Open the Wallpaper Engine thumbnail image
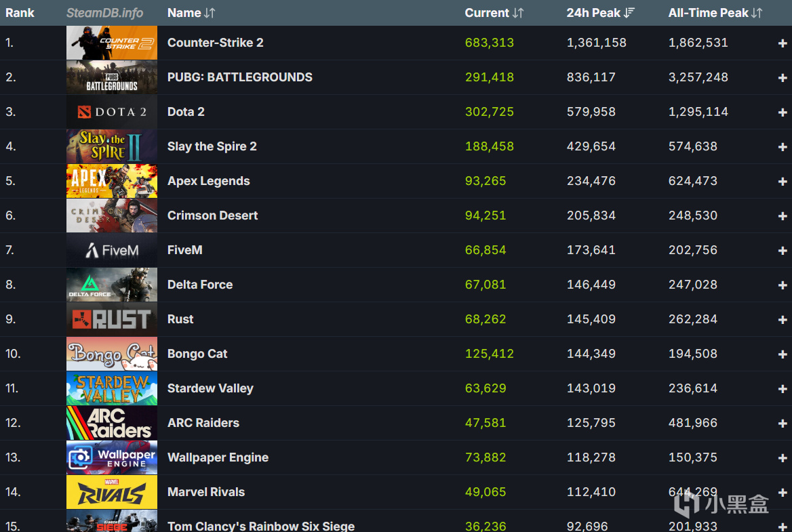The image size is (792, 532). [112, 458]
